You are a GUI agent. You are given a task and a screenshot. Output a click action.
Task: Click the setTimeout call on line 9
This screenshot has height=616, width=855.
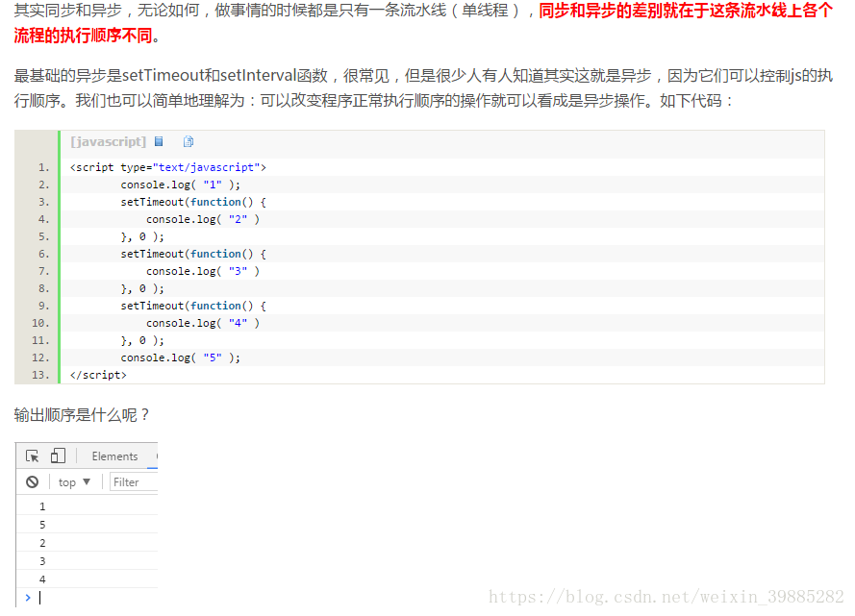point(193,306)
